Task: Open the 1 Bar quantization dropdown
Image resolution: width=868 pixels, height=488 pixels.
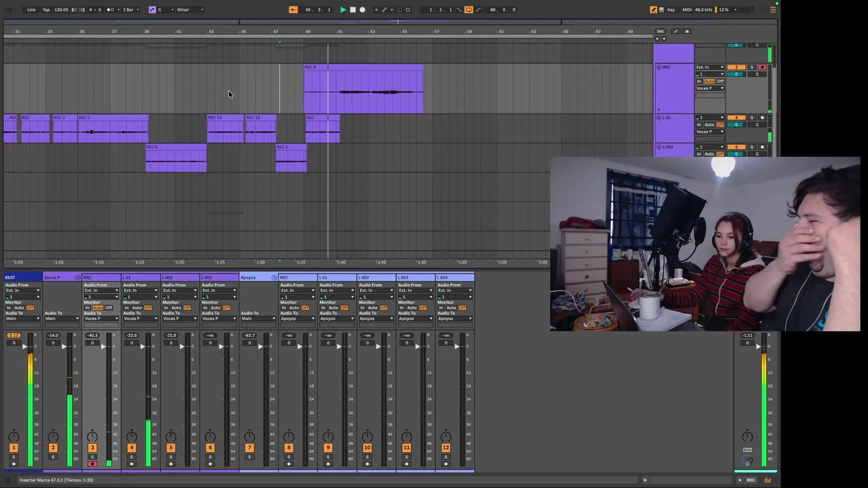Action: click(131, 9)
